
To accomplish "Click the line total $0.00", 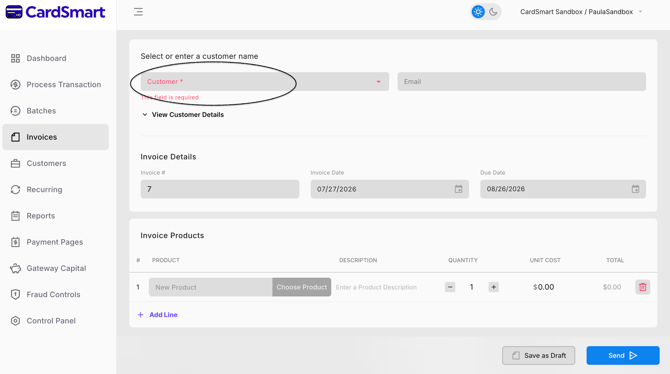I will [x=612, y=287].
